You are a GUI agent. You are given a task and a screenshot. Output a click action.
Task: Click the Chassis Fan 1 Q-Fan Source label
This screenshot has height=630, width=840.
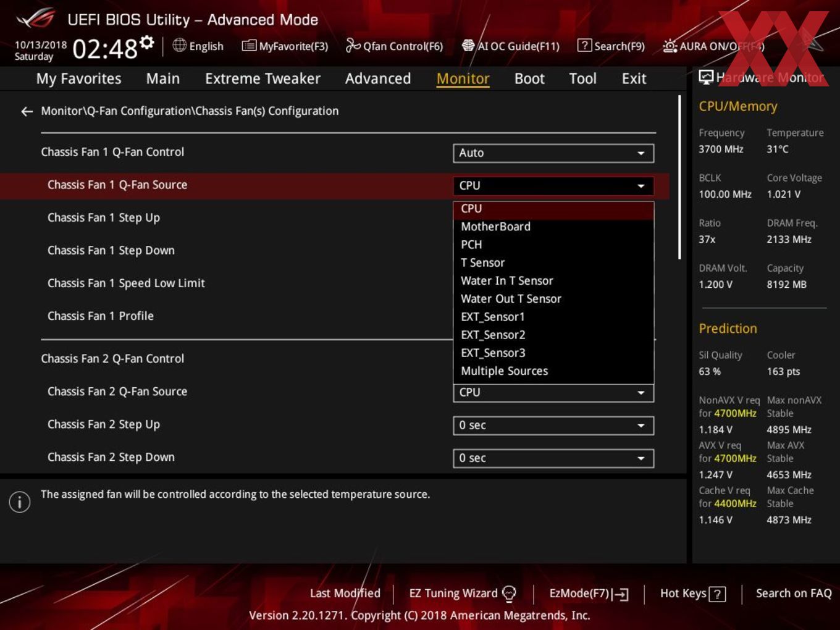coord(117,185)
